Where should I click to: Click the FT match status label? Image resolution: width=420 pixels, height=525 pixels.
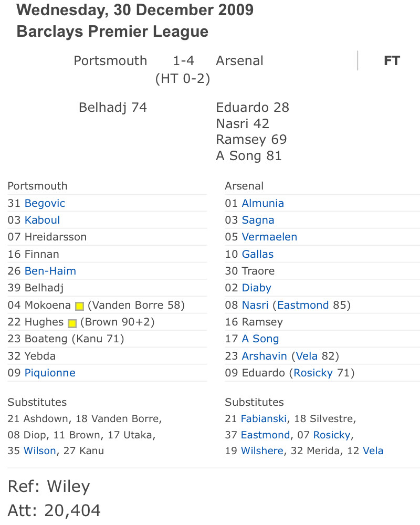(x=392, y=60)
